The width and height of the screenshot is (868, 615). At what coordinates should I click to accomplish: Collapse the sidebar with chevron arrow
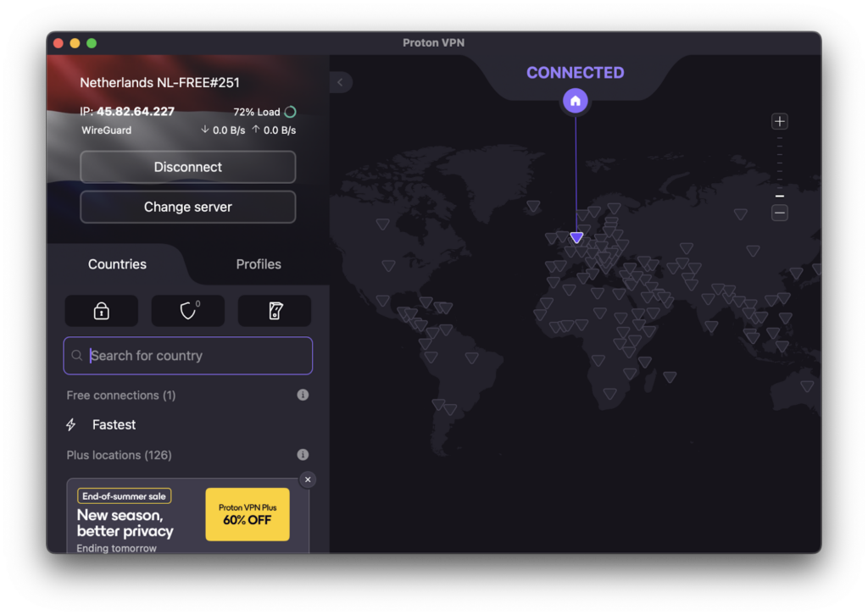tap(341, 82)
